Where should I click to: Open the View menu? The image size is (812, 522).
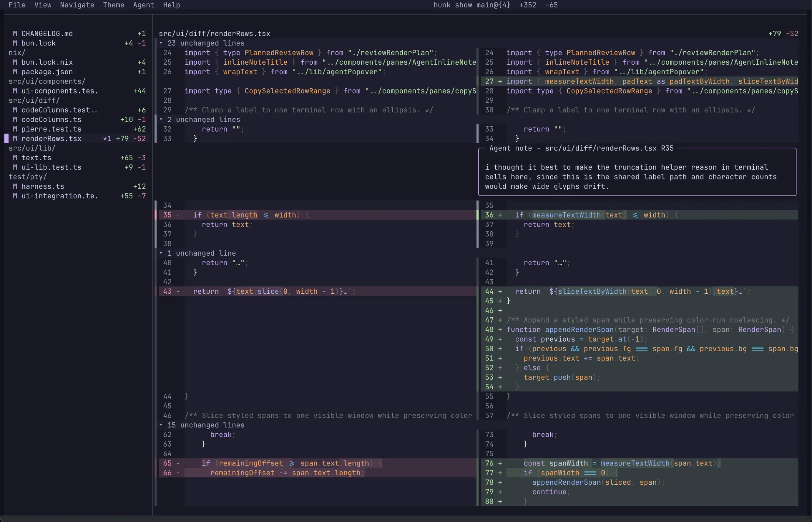(43, 5)
